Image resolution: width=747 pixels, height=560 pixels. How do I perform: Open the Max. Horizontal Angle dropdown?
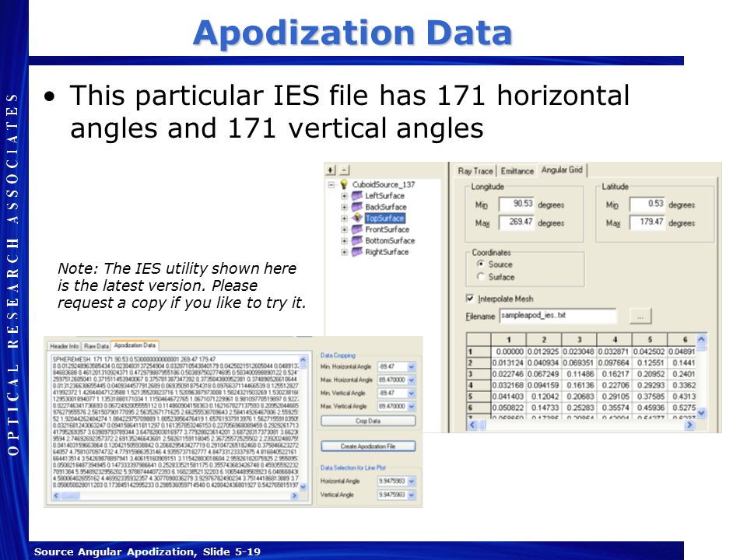tap(411, 380)
